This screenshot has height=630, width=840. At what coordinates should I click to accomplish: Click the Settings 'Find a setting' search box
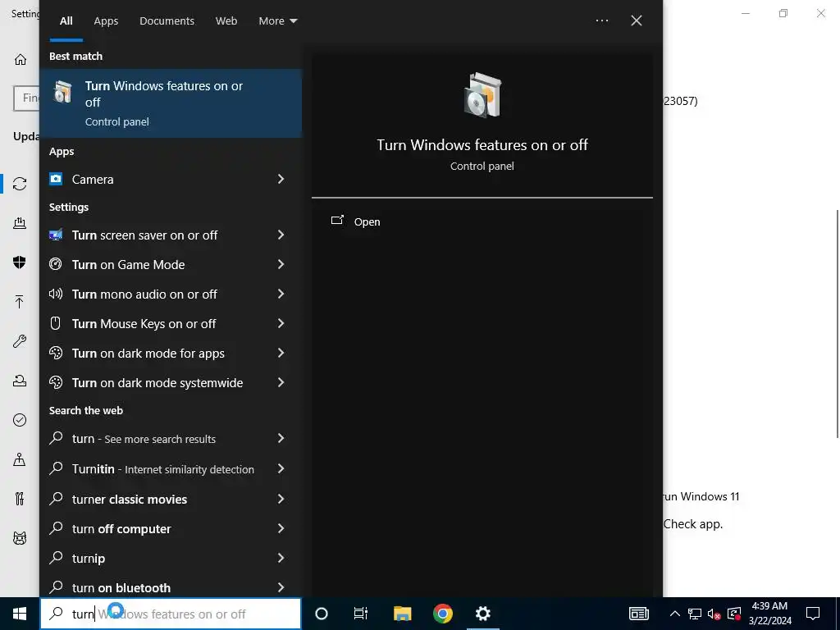[x=27, y=98]
